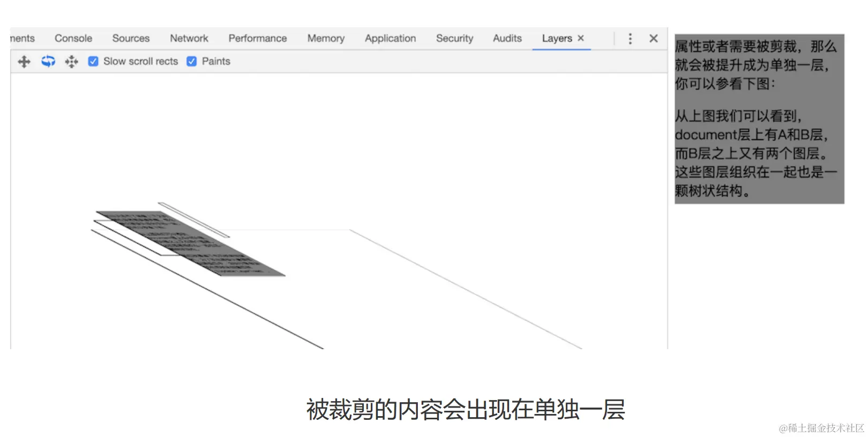Close the DevTools panel
This screenshot has height=437, width=868.
pyautogui.click(x=654, y=39)
